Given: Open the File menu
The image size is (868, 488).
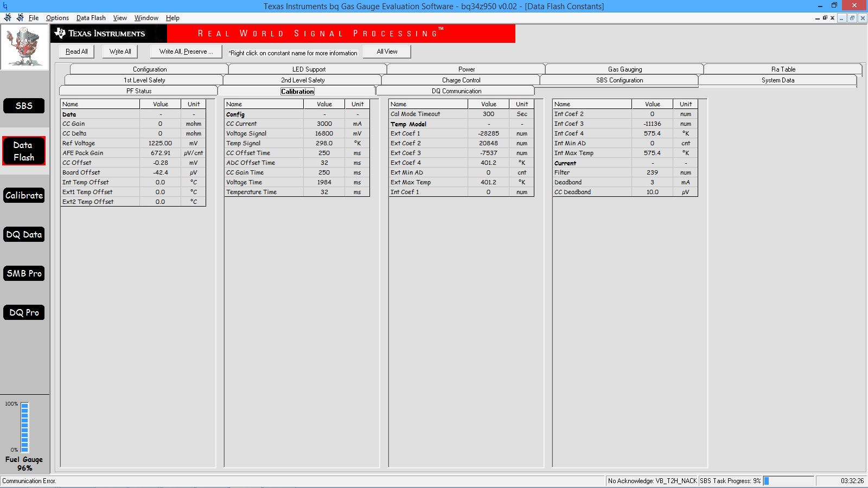Looking at the screenshot, I should [34, 18].
